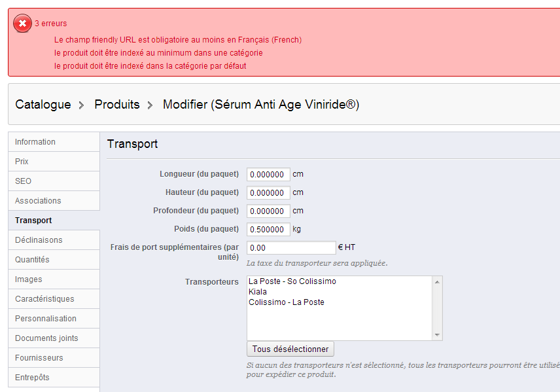Open the SEO tab
This screenshot has height=392, width=560.
click(54, 181)
